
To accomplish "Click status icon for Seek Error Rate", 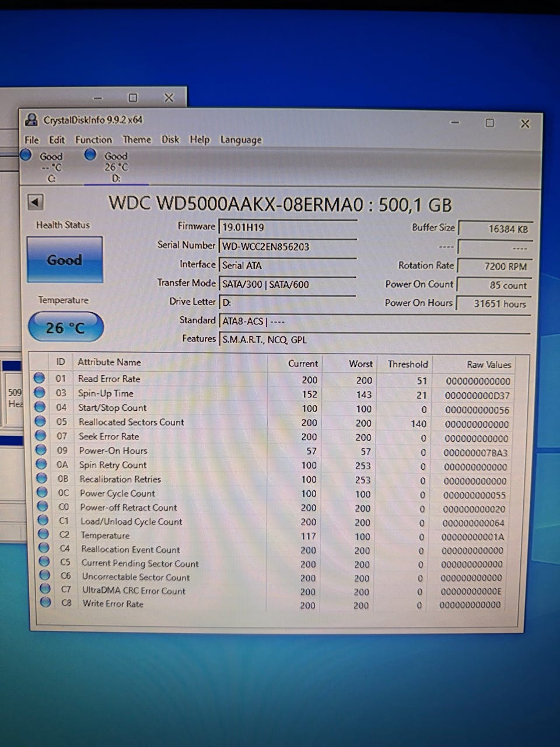I will (40, 435).
